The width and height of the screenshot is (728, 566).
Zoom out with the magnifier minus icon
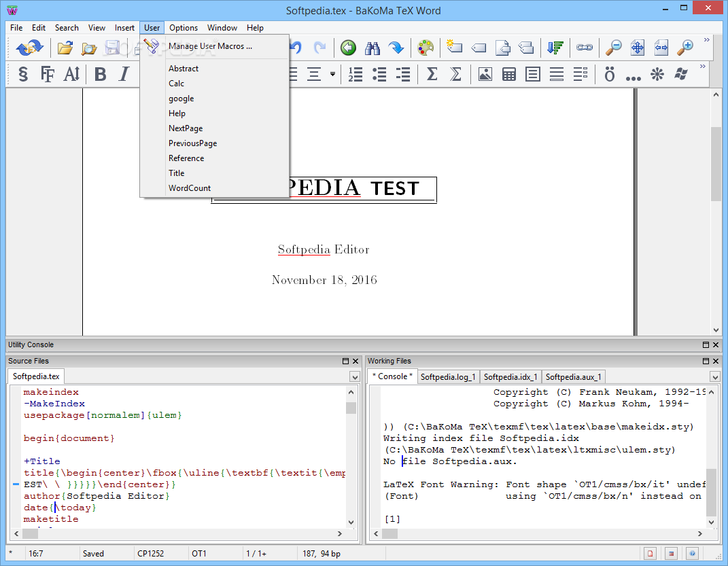click(613, 48)
